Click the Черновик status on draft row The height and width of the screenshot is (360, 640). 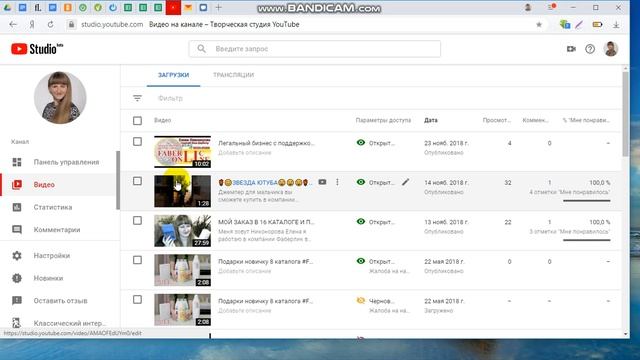click(382, 301)
